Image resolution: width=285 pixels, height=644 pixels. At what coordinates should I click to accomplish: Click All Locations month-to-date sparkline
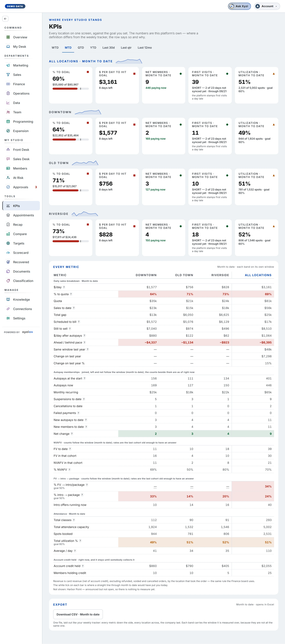129,61
